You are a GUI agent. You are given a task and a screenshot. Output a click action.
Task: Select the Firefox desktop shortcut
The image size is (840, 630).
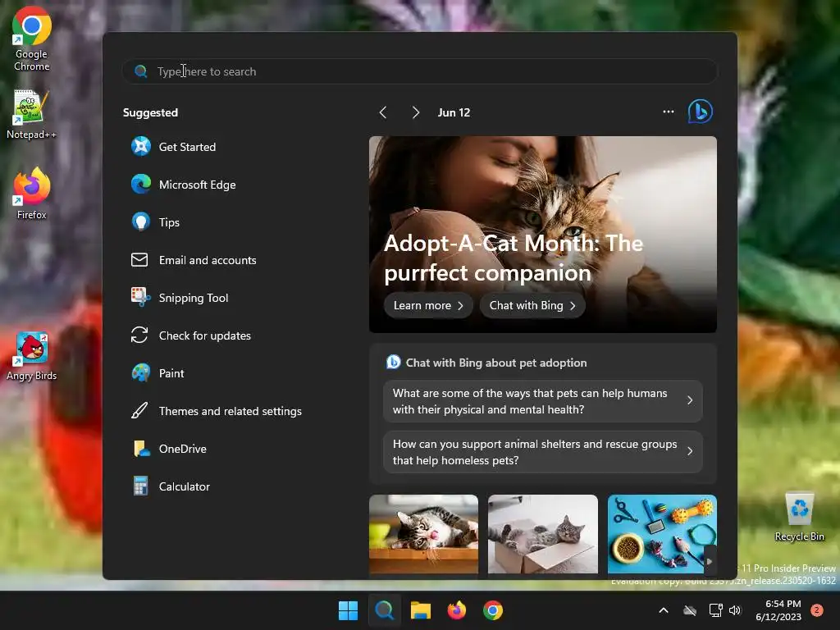click(x=32, y=194)
